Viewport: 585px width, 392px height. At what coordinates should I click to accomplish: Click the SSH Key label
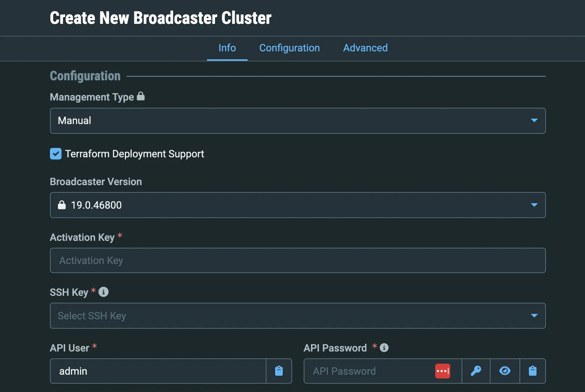coord(69,292)
